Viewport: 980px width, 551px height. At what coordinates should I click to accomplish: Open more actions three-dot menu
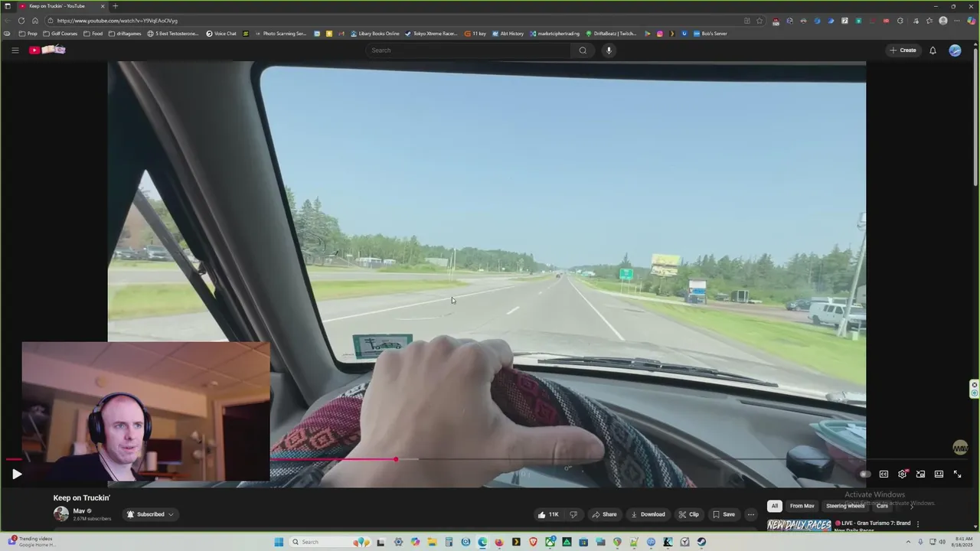(751, 514)
